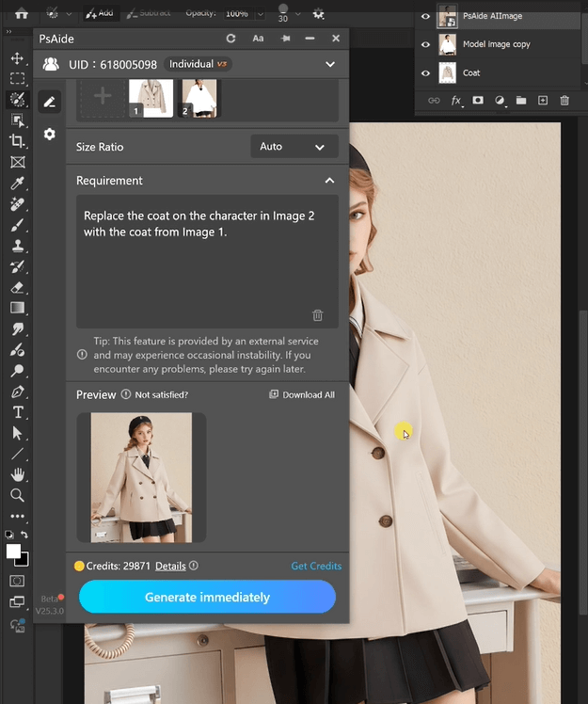Select the Eyedropper tool
Viewport: 588px width, 704px height.
pos(17,183)
